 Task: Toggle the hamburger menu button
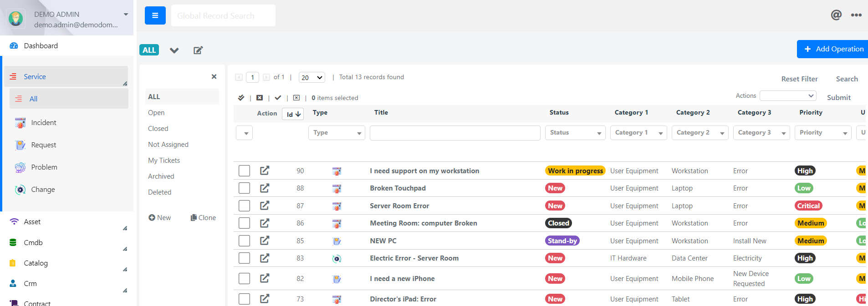(x=155, y=15)
